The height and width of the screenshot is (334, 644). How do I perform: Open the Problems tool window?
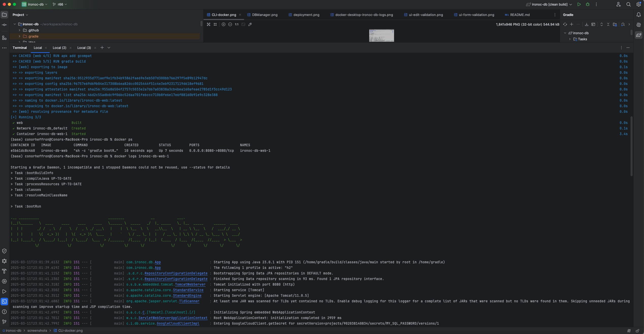point(4,312)
